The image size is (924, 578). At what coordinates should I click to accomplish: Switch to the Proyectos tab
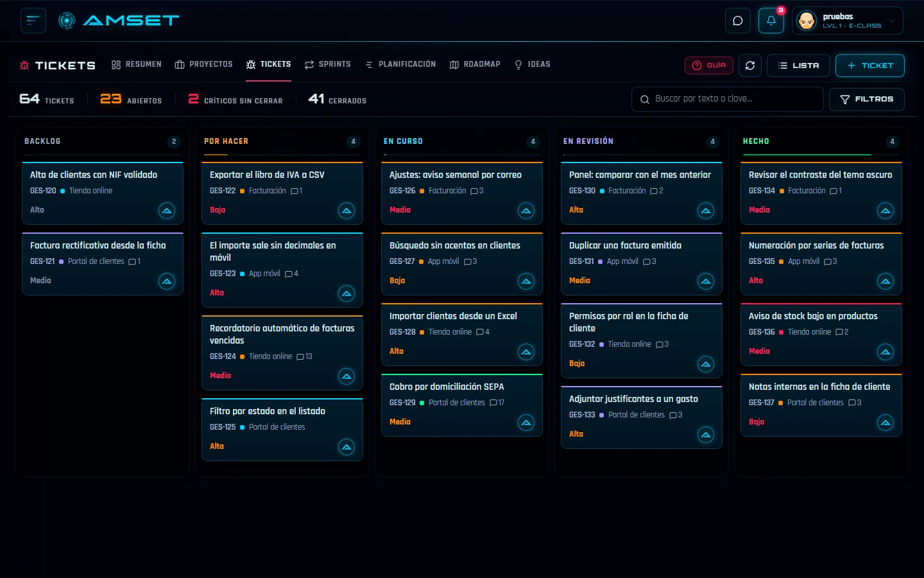(x=204, y=64)
